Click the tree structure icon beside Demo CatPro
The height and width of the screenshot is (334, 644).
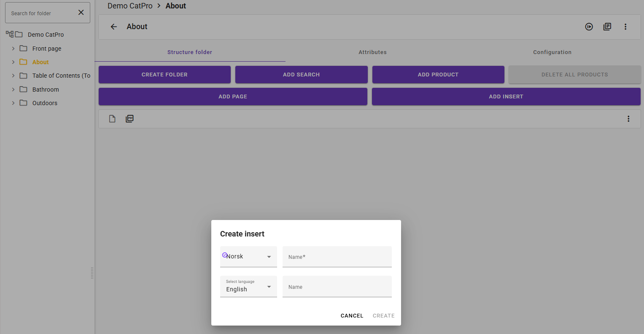(9, 34)
